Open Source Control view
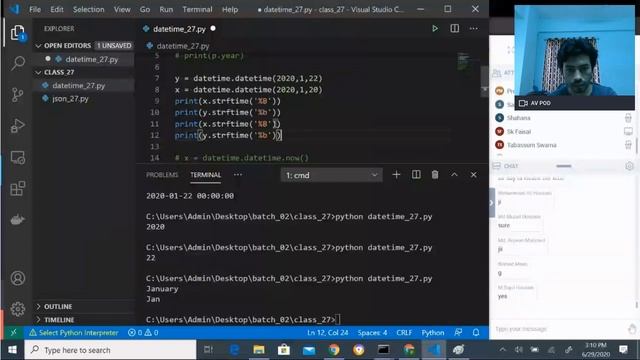Image resolution: width=640 pixels, height=360 pixels. [x=18, y=95]
